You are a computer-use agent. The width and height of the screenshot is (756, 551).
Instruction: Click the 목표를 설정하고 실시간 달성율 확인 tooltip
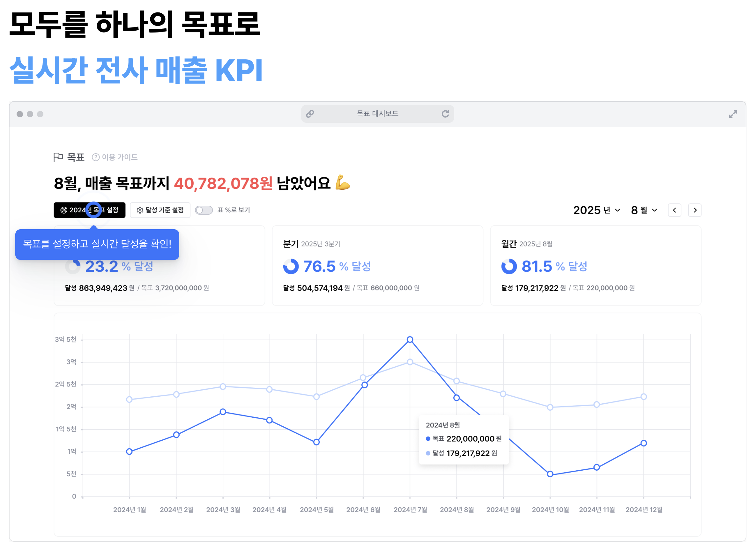97,245
